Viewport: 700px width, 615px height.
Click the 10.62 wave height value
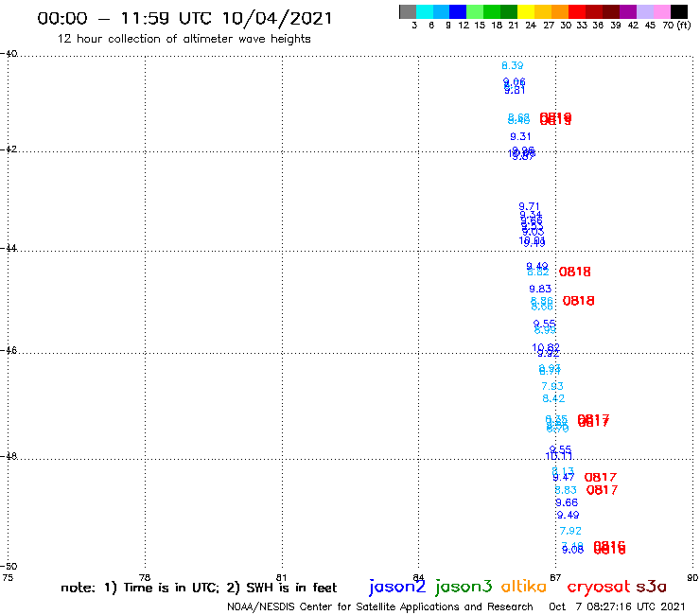pos(546,347)
